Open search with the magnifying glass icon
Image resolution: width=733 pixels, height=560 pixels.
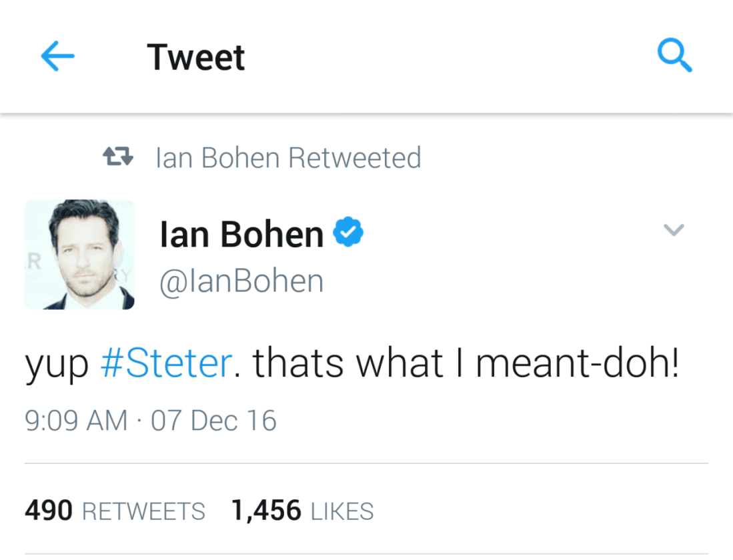674,56
